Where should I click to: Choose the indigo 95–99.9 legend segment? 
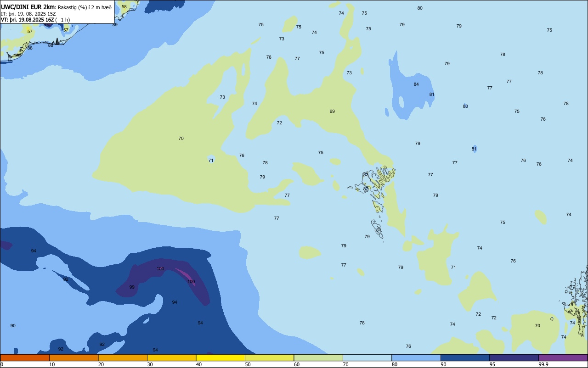(514, 357)
